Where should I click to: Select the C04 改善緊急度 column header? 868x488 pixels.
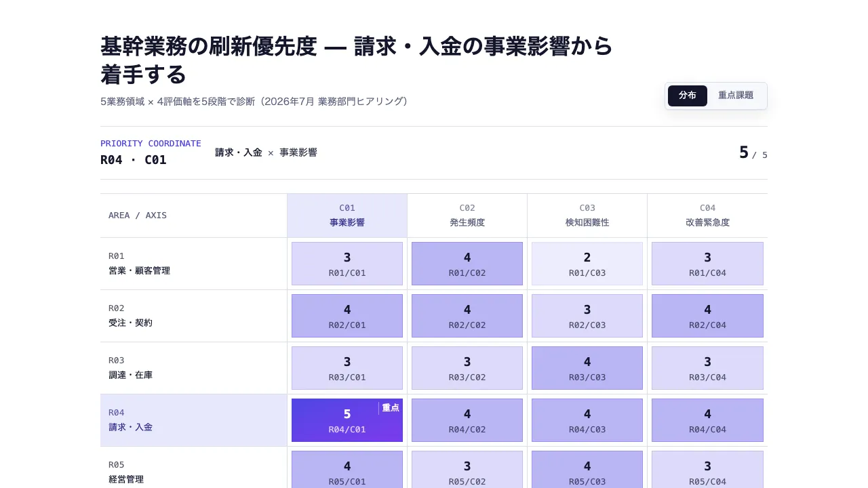tap(707, 216)
